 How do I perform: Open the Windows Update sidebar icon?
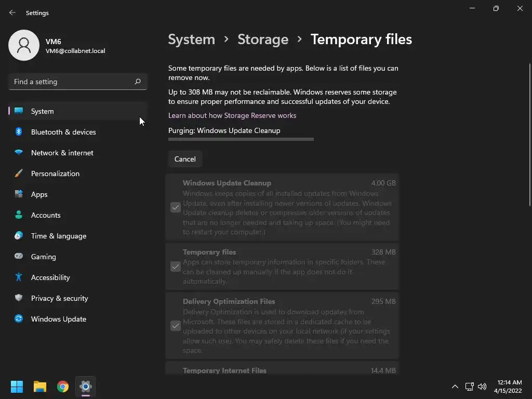[x=19, y=319]
